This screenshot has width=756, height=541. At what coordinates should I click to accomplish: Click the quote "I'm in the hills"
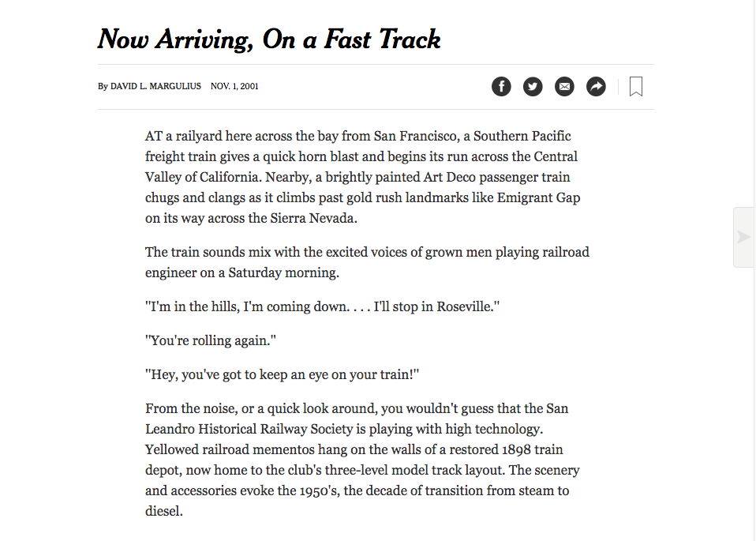pyautogui.click(x=322, y=306)
